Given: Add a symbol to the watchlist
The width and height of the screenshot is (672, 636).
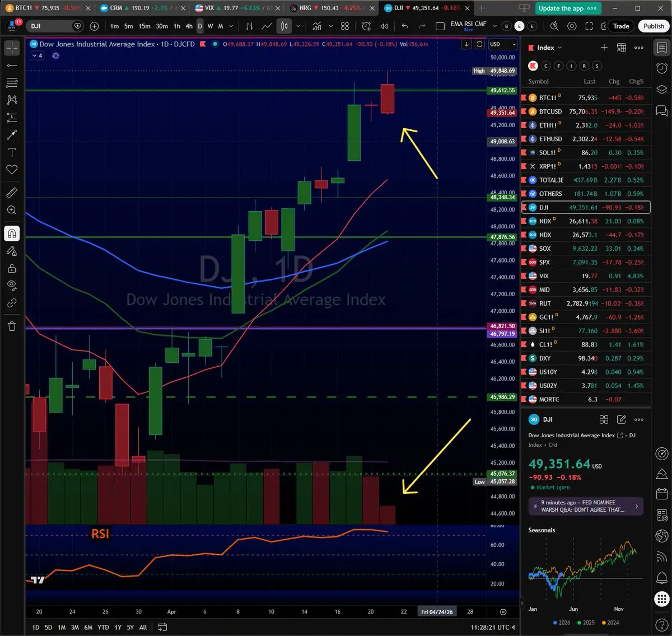Looking at the screenshot, I should [x=604, y=48].
